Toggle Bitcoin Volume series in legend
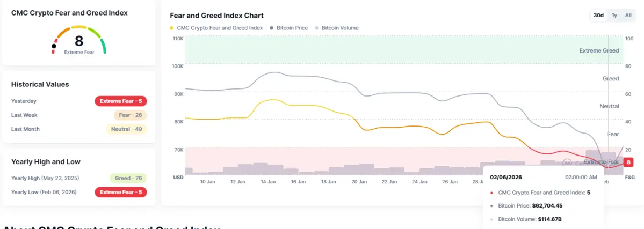The height and width of the screenshot is (229, 644). [339, 28]
